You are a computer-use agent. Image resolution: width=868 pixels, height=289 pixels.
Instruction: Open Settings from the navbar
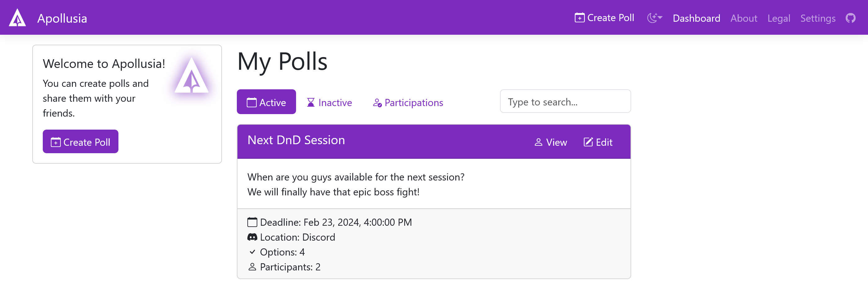(817, 18)
